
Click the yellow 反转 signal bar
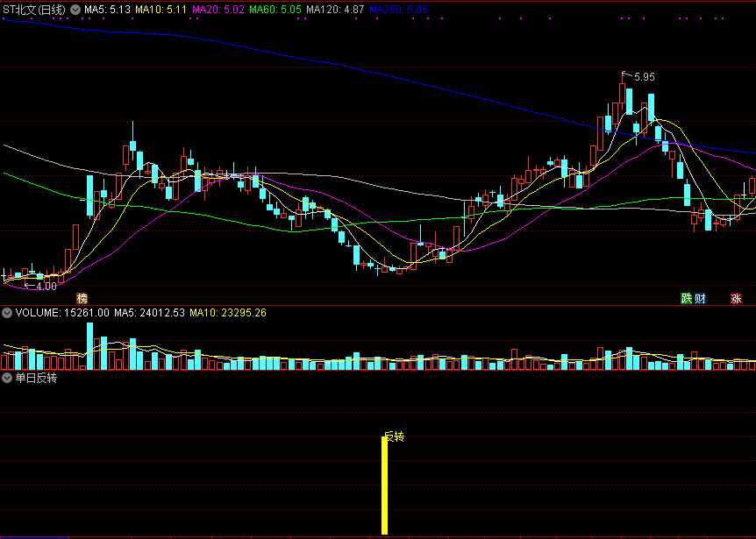coord(384,486)
